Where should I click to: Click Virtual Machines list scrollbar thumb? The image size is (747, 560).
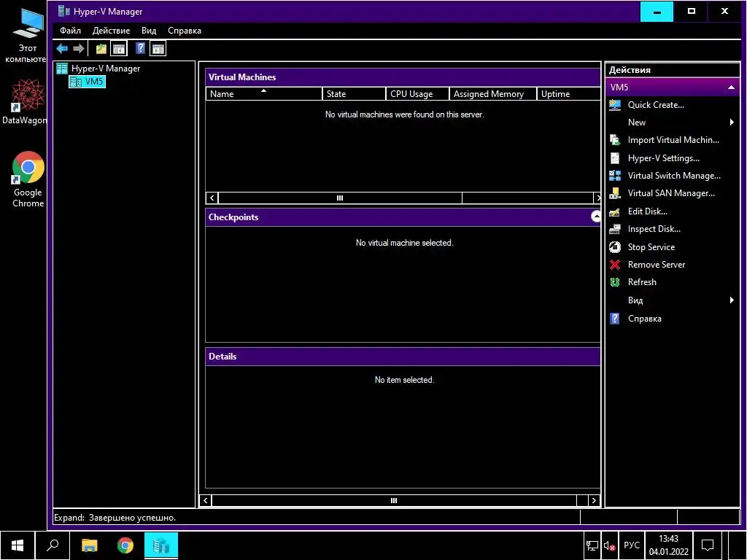point(340,198)
